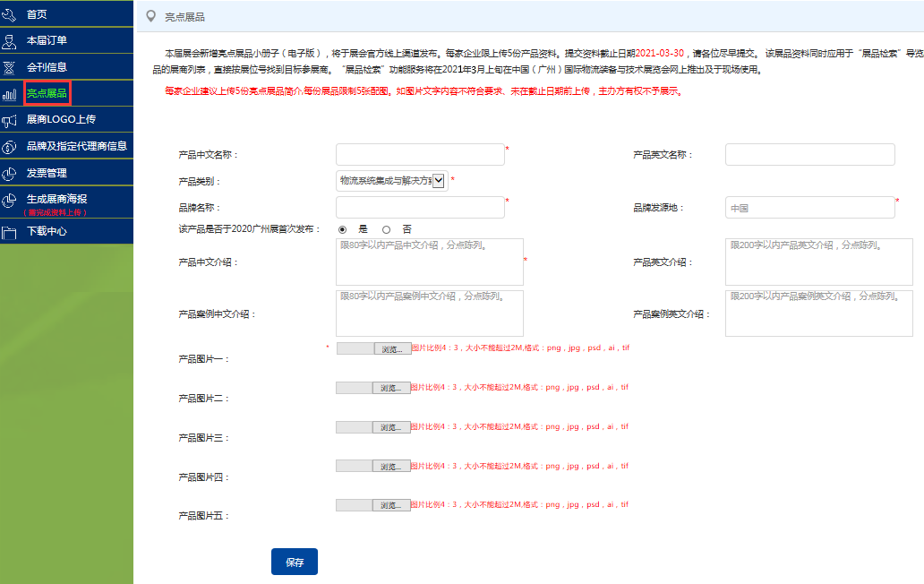This screenshot has width=924, height=584.
Task: Click the bar chart icon beside 亮点展品
Action: (10, 93)
